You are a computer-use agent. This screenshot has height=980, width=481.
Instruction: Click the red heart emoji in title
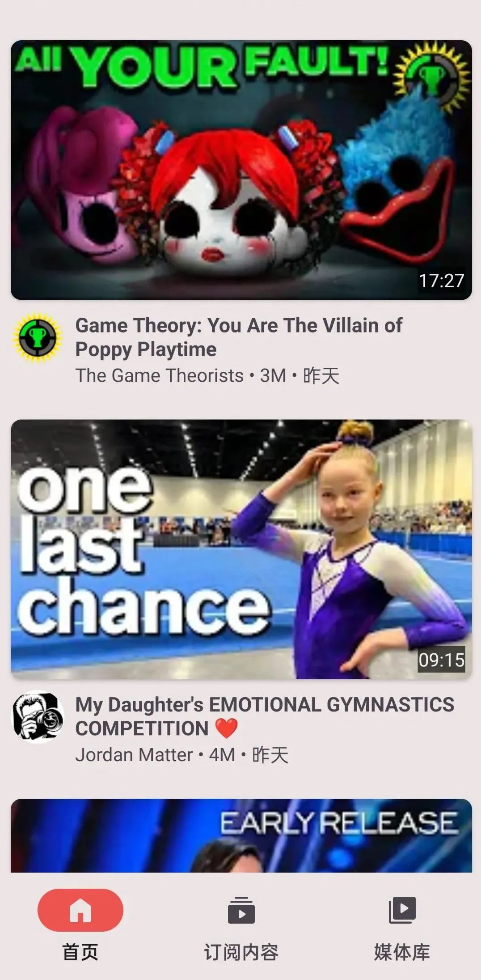pos(226,729)
